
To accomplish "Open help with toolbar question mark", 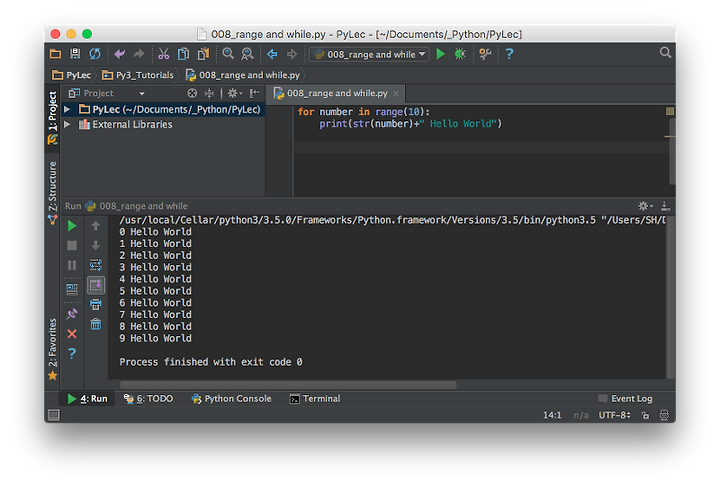I will (x=509, y=54).
